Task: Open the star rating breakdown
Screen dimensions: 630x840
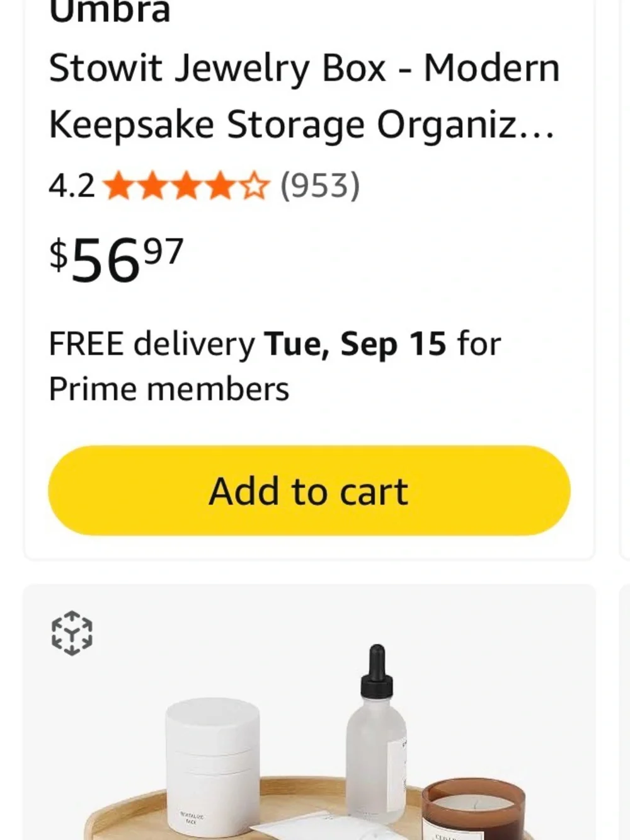Action: tap(186, 187)
